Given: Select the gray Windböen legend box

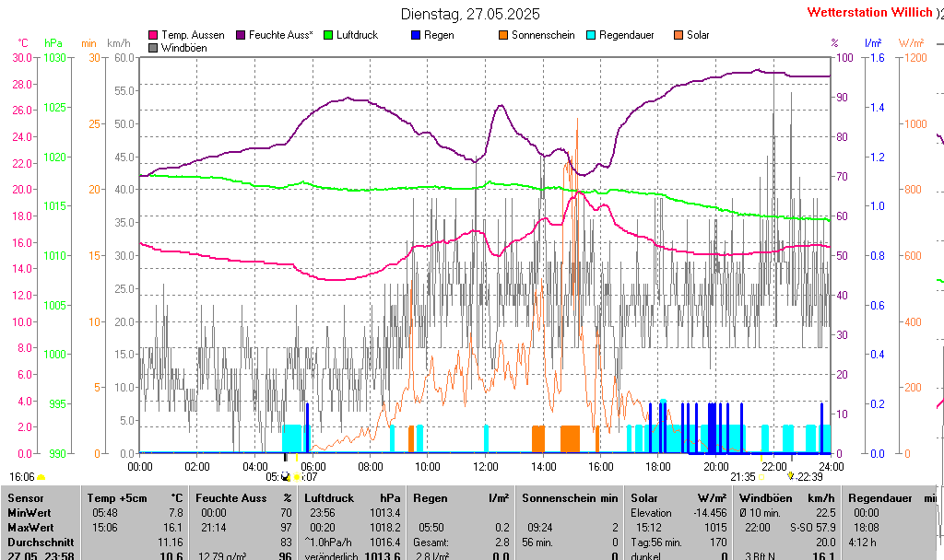Looking at the screenshot, I should [x=153, y=48].
